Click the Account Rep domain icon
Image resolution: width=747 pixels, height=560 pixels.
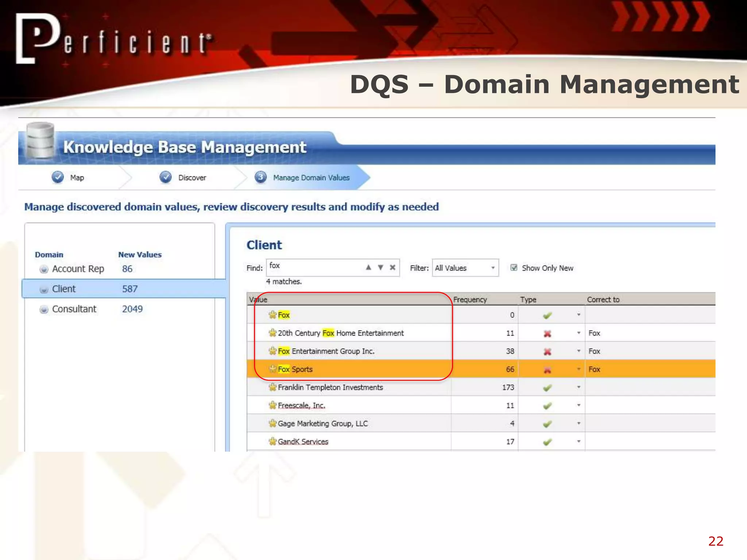(44, 269)
